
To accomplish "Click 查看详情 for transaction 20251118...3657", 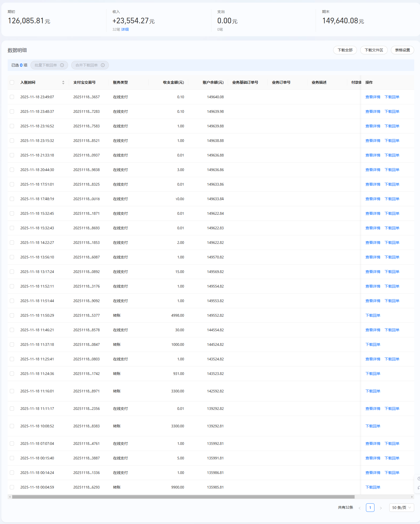I will click(373, 97).
